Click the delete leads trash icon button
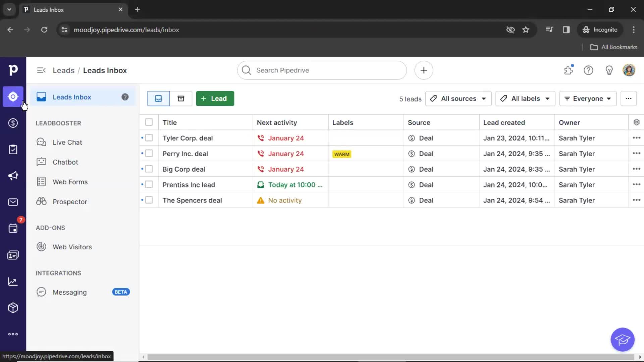The image size is (644, 362). pos(180,98)
